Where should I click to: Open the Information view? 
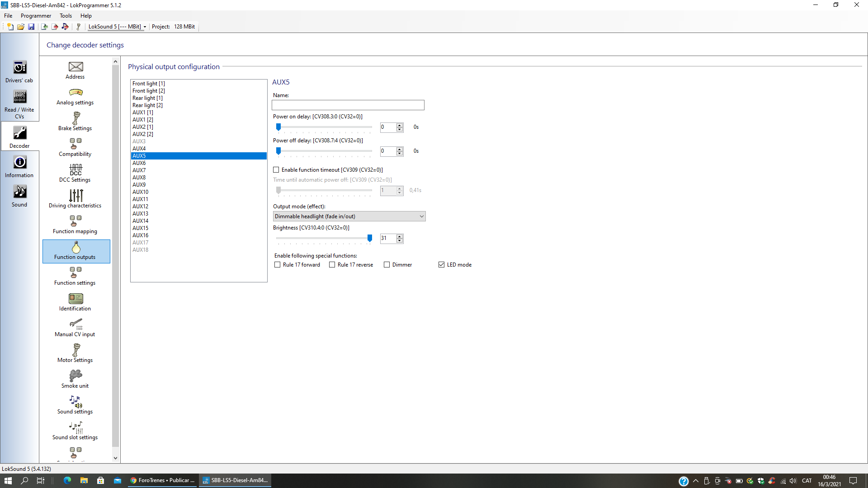19,167
